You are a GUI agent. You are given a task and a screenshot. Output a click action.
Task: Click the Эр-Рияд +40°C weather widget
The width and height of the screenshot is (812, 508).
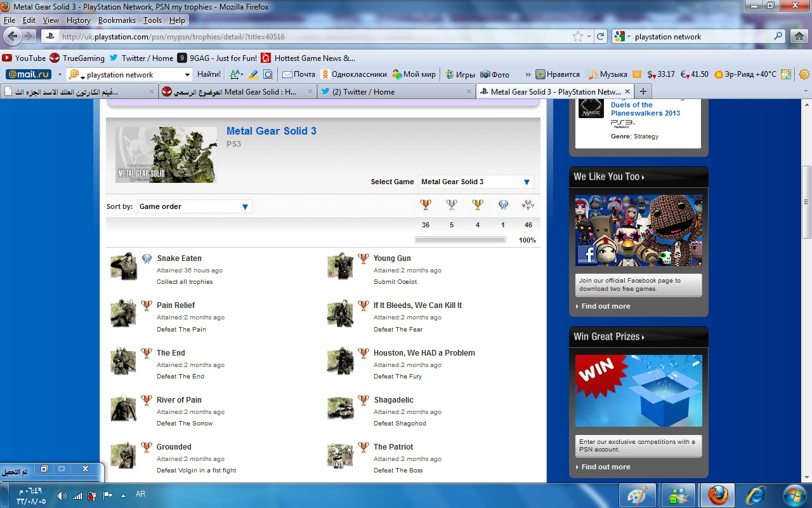click(745, 74)
